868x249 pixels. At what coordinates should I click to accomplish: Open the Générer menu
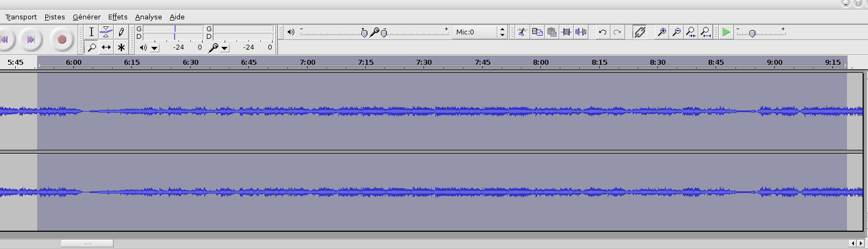pos(86,17)
